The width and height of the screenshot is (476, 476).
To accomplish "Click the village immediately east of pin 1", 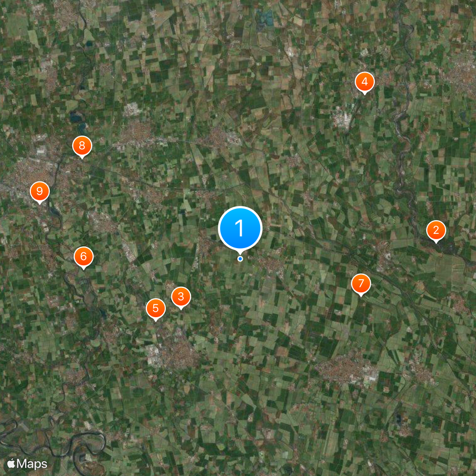I will pos(271,264).
